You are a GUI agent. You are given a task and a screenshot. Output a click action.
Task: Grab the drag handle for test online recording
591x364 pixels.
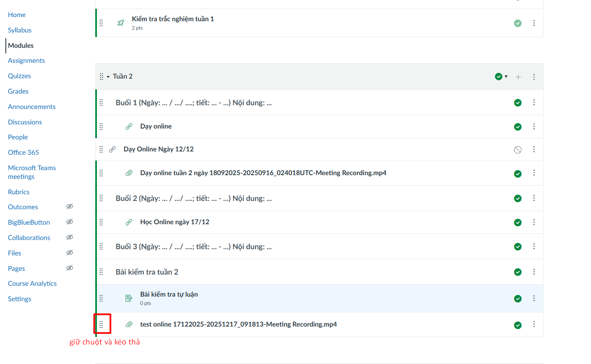[101, 324]
